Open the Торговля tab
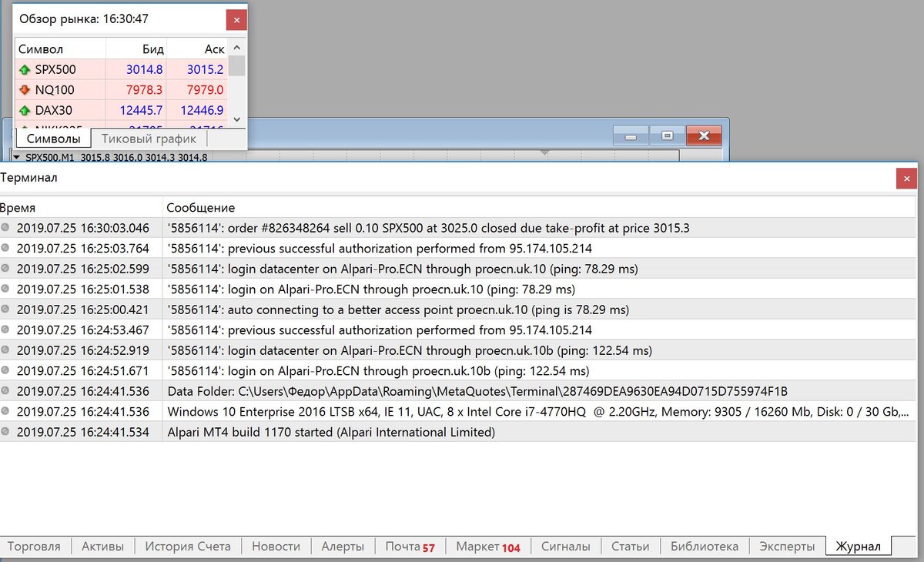Image resolution: width=924 pixels, height=562 pixels. point(34,546)
